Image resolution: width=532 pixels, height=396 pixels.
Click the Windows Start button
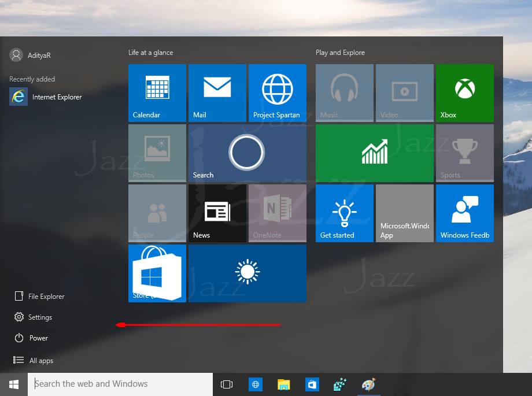point(14,384)
